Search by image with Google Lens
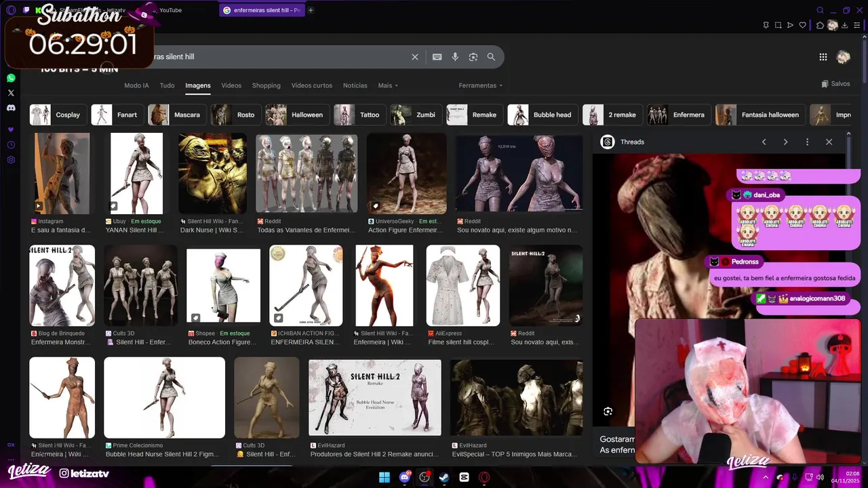 pyautogui.click(x=473, y=57)
